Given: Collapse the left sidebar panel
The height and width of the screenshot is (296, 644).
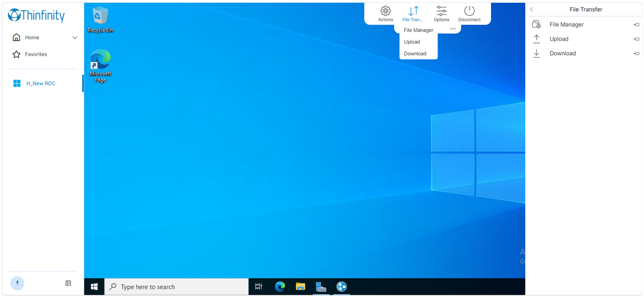Looking at the screenshot, I should coord(68,283).
